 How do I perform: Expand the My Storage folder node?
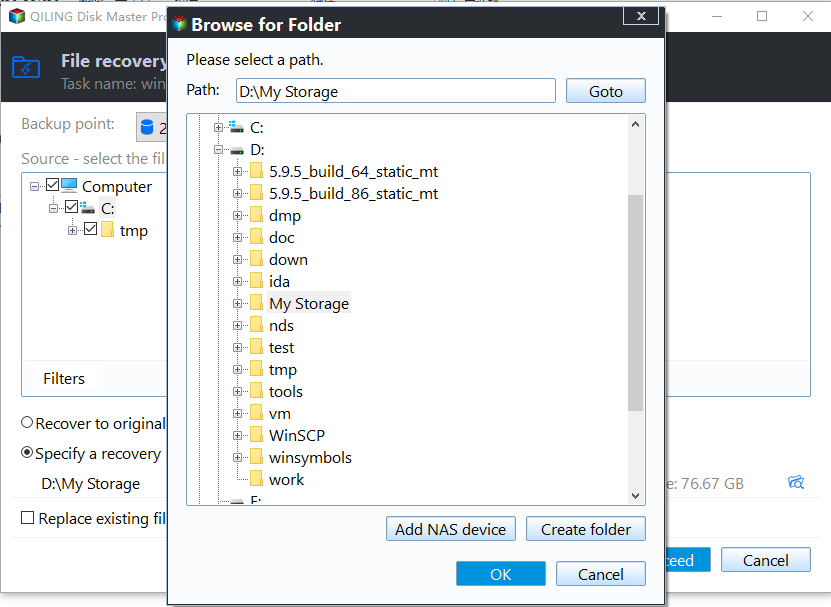(237, 304)
